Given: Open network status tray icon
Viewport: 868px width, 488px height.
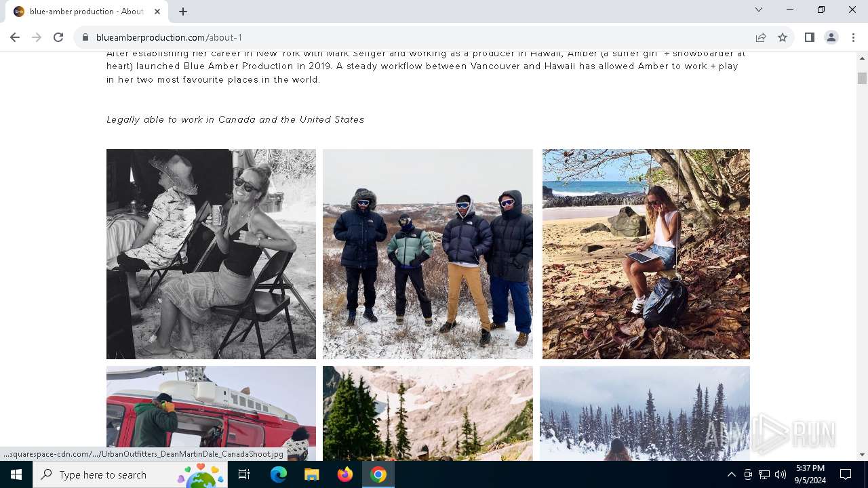Looking at the screenshot, I should [x=764, y=474].
